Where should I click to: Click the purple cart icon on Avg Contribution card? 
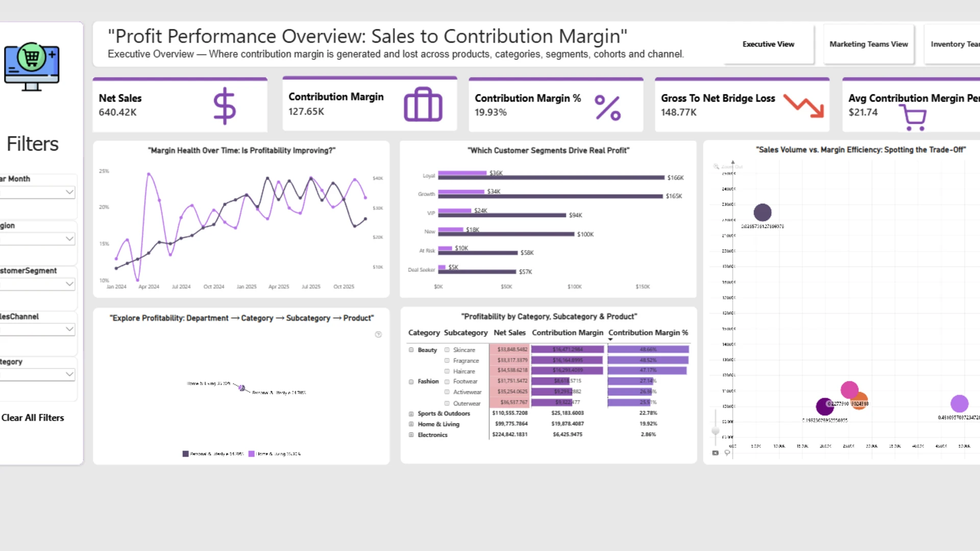(914, 118)
